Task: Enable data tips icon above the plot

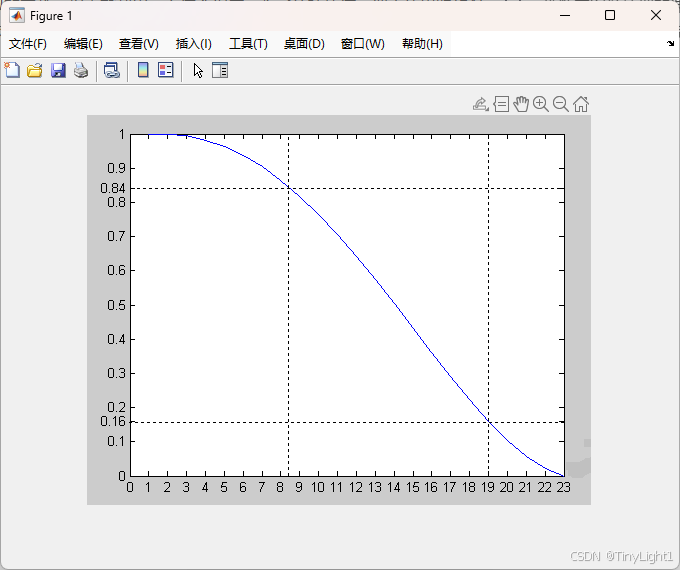Action: (x=501, y=105)
